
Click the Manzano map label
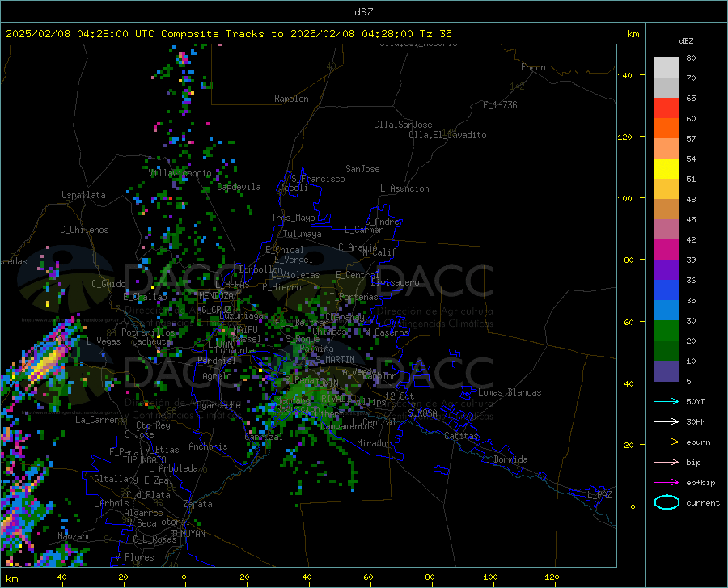(74, 536)
